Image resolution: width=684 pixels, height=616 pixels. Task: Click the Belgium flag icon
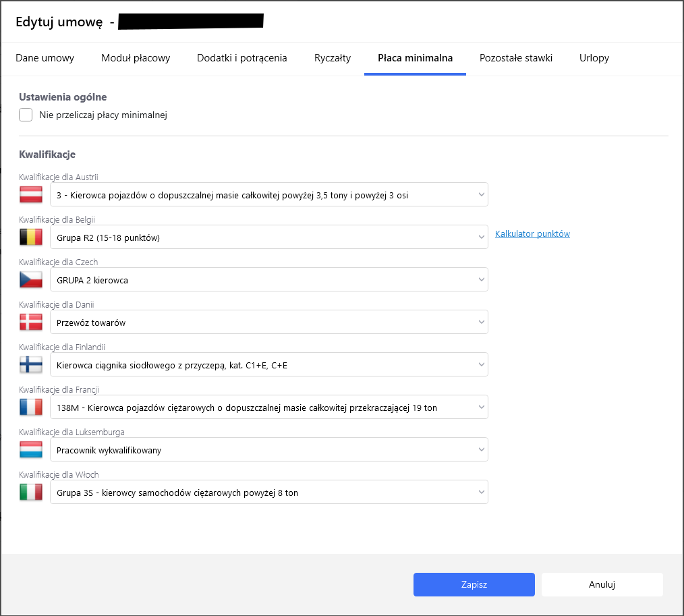pos(31,237)
